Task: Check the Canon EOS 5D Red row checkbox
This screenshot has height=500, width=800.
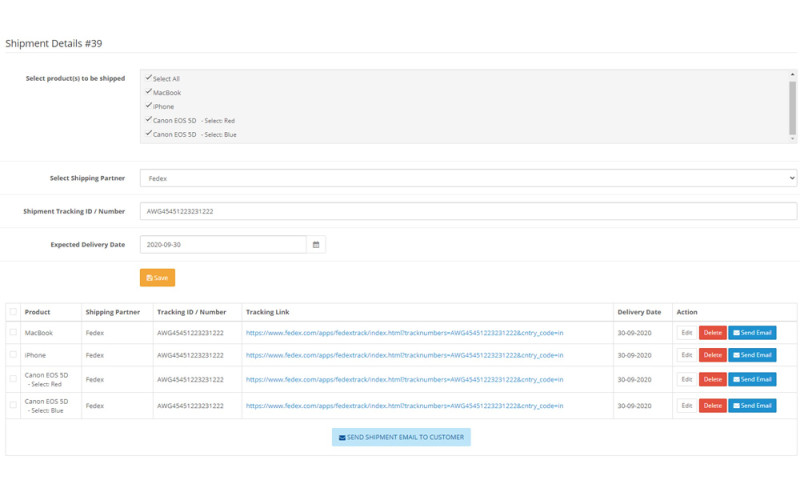Action: [x=13, y=379]
